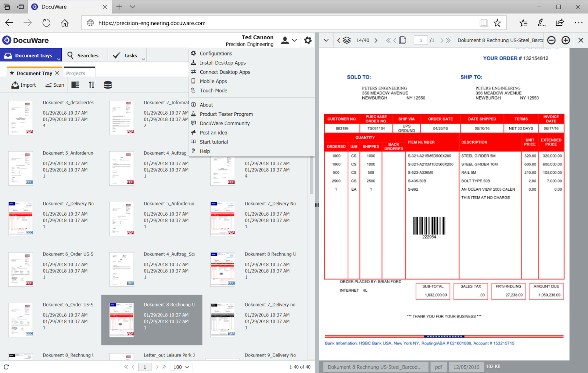Open Configurations from the settings menu

tap(216, 53)
